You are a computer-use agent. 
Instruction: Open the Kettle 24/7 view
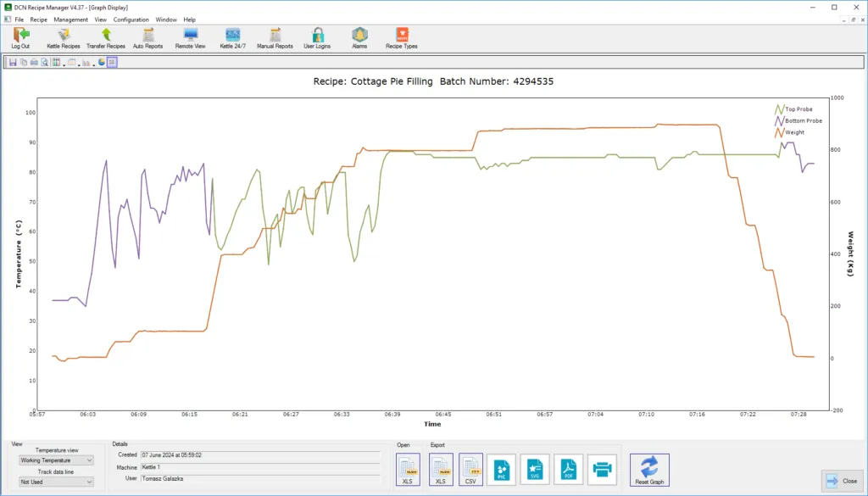(232, 38)
